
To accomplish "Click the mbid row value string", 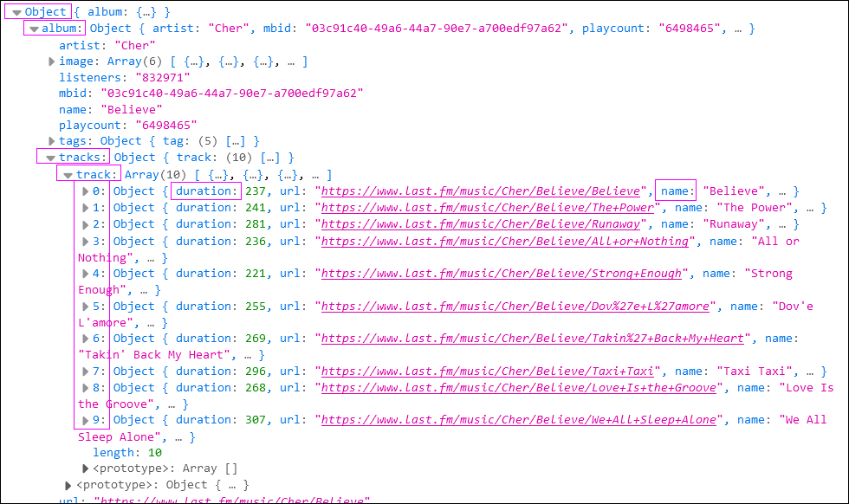I will [232, 94].
